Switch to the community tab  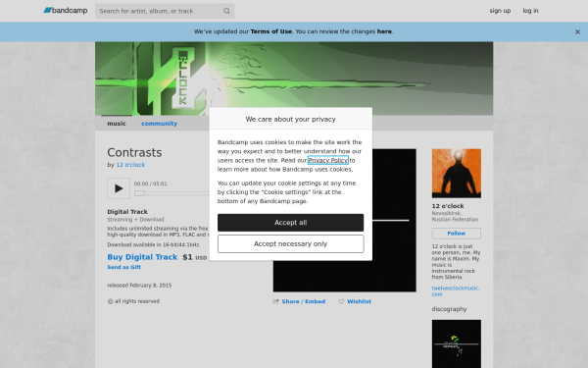point(159,124)
